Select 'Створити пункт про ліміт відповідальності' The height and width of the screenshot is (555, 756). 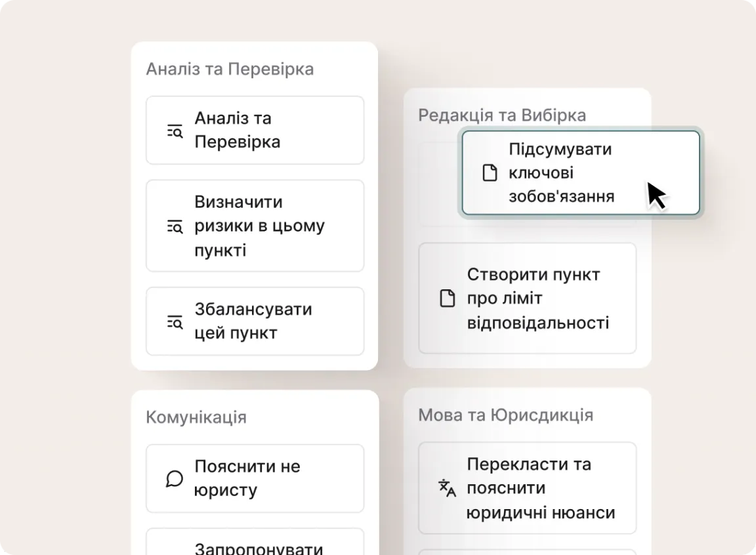pos(527,298)
